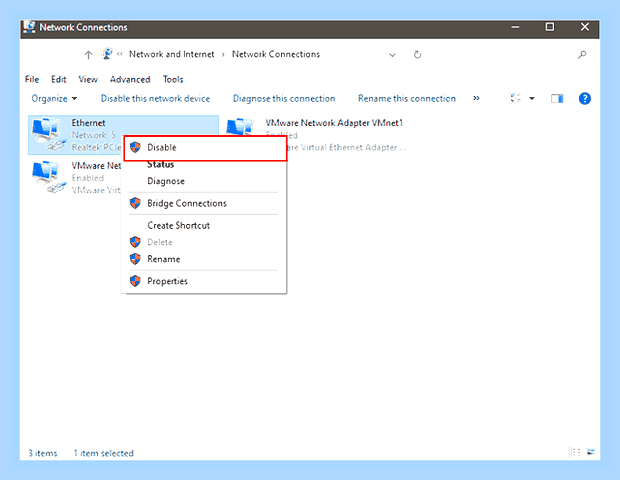Click Diagnose this connection
This screenshot has height=480, width=620.
284,98
